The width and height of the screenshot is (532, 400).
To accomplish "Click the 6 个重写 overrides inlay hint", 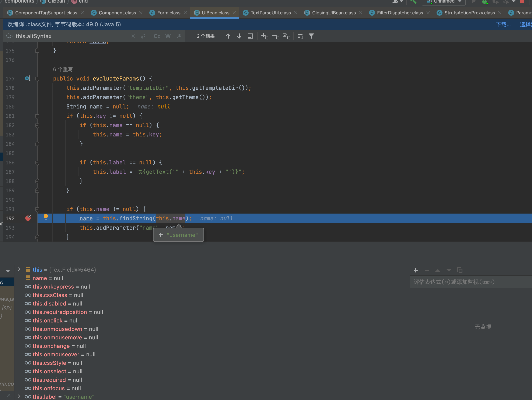I will click(63, 69).
